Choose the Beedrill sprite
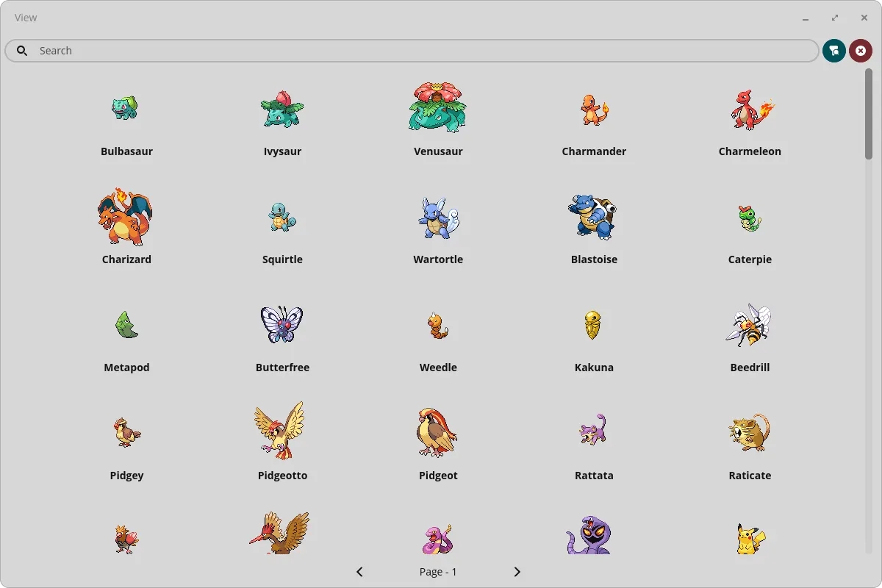Screen dimensions: 882x588 748,325
